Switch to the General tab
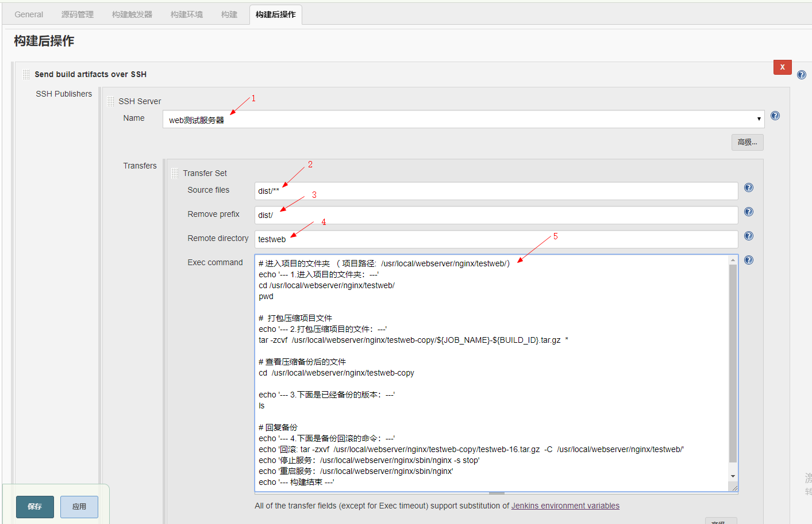Viewport: 812px width, 524px height. (x=29, y=14)
